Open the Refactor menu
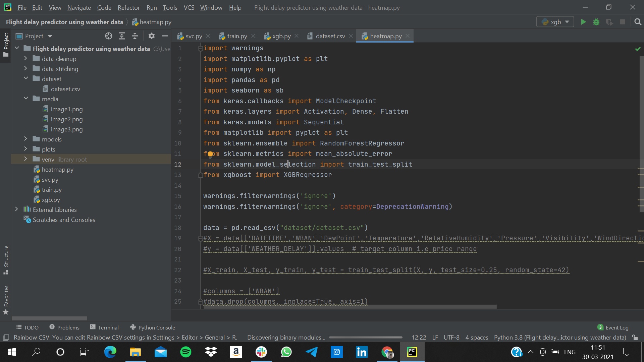644x362 pixels. coord(128,7)
